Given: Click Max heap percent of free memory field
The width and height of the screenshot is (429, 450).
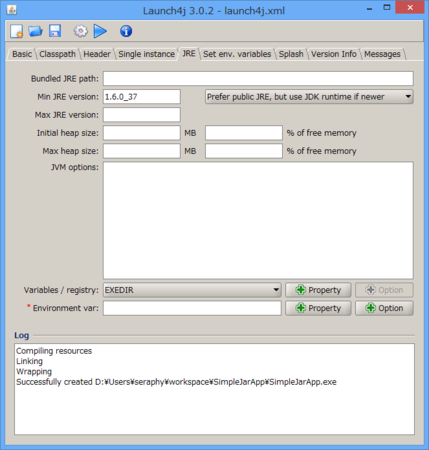Looking at the screenshot, I should (x=244, y=151).
